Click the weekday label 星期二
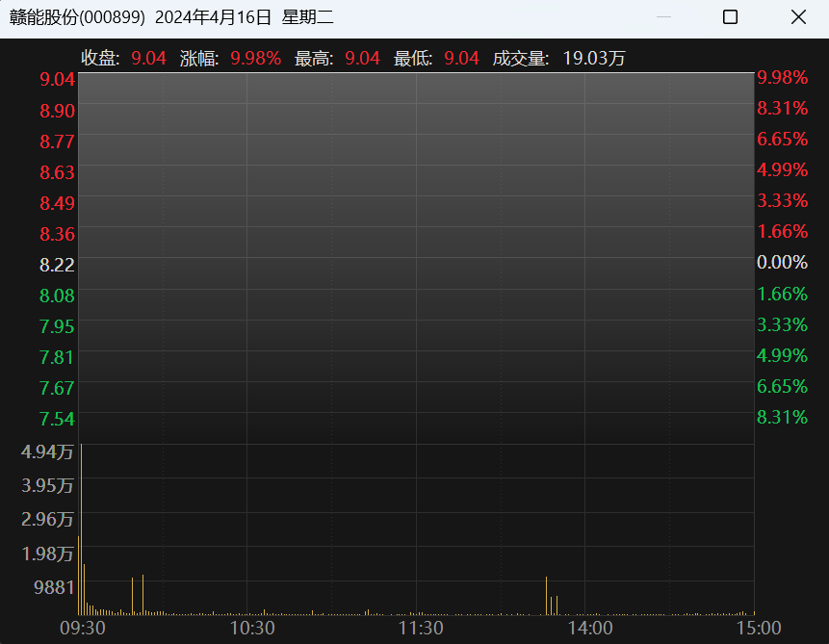Screen dimensions: 829x644 (308, 17)
